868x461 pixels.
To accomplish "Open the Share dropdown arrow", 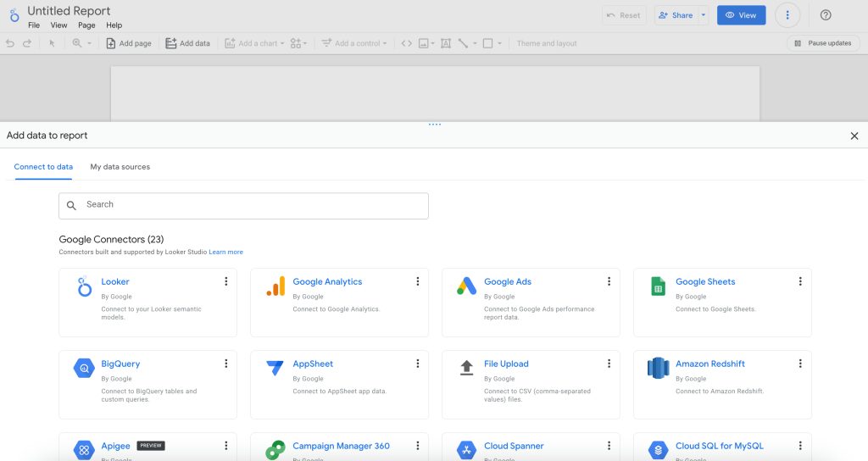I will (704, 15).
